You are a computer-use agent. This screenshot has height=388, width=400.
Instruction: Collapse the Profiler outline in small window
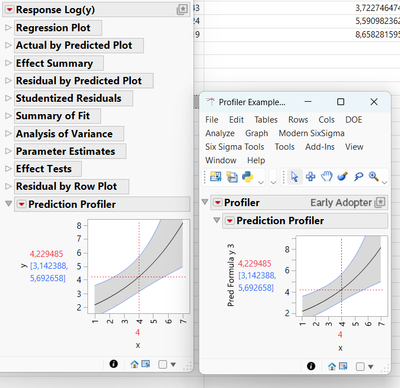tap(205, 202)
